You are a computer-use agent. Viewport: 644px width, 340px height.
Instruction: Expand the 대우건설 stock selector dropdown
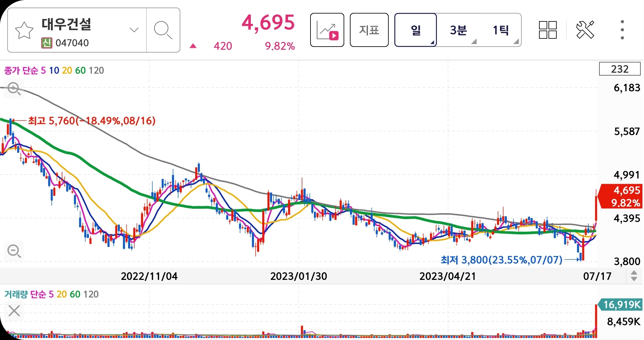click(x=134, y=30)
